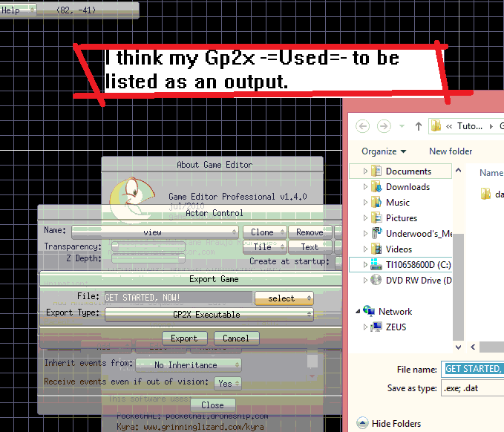This screenshot has height=432, width=504.
Task: Select the folder icon in the file list
Action: (x=485, y=194)
